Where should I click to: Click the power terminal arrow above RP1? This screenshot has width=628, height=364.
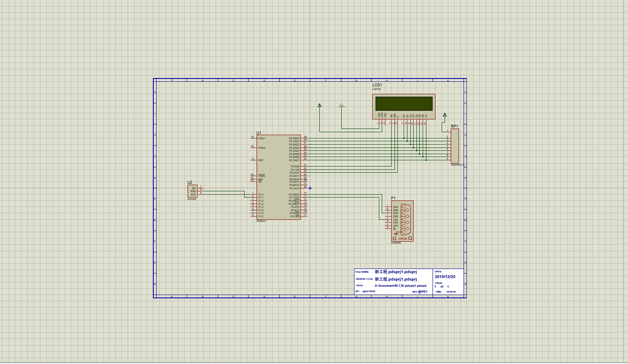(x=445, y=115)
